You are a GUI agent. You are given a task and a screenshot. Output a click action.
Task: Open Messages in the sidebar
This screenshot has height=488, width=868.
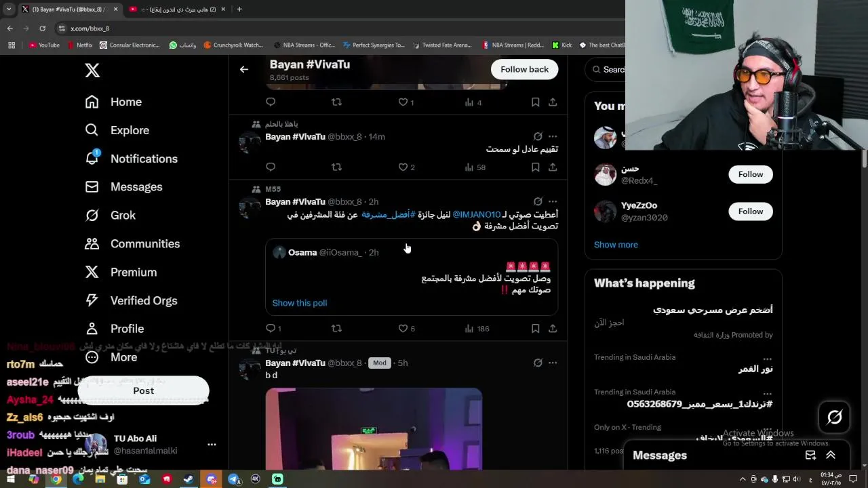click(x=123, y=187)
